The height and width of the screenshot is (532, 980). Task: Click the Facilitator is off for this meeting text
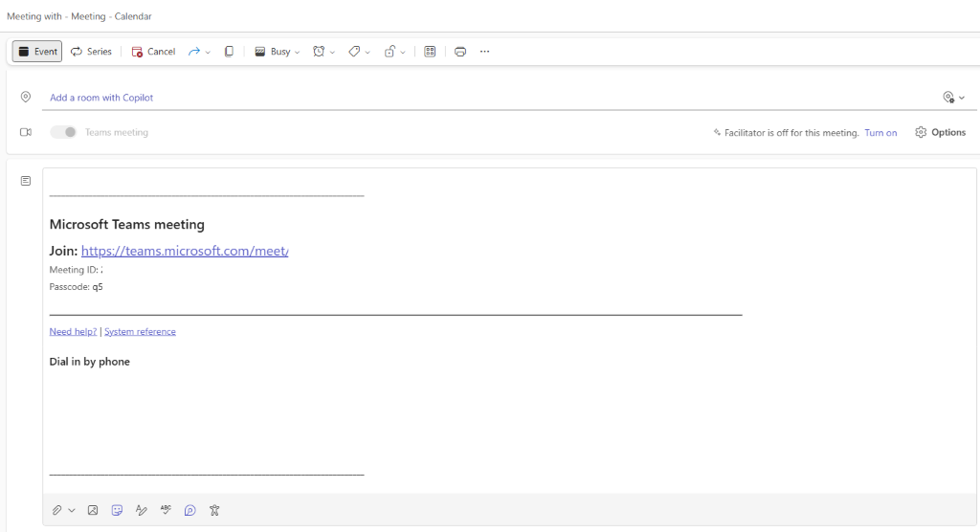[x=791, y=133]
